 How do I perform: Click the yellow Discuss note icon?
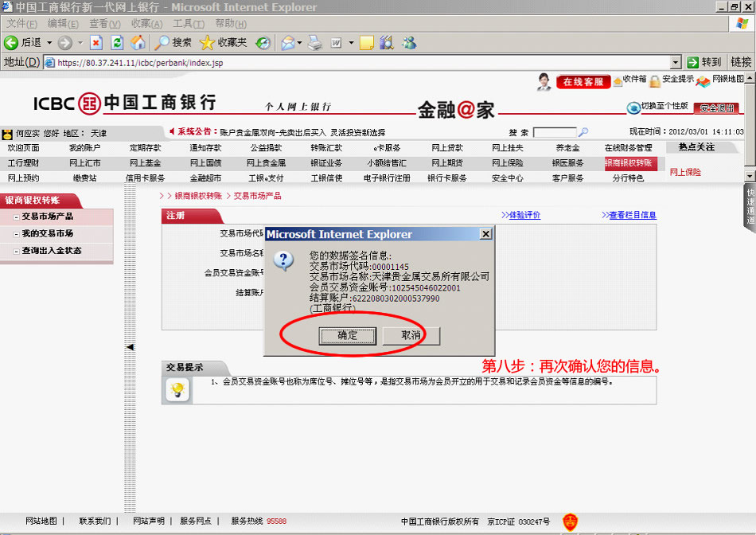tap(366, 43)
